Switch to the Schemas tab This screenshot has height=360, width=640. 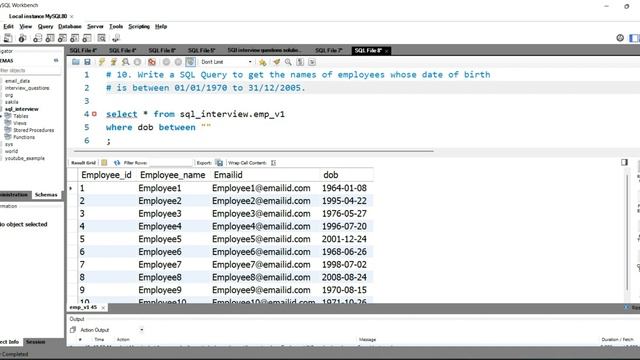[46, 195]
